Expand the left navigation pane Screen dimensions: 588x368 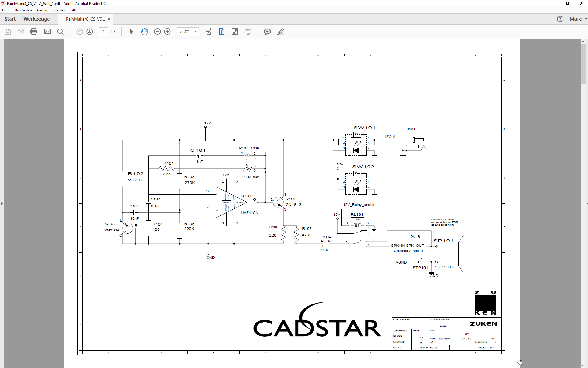pos(2,203)
